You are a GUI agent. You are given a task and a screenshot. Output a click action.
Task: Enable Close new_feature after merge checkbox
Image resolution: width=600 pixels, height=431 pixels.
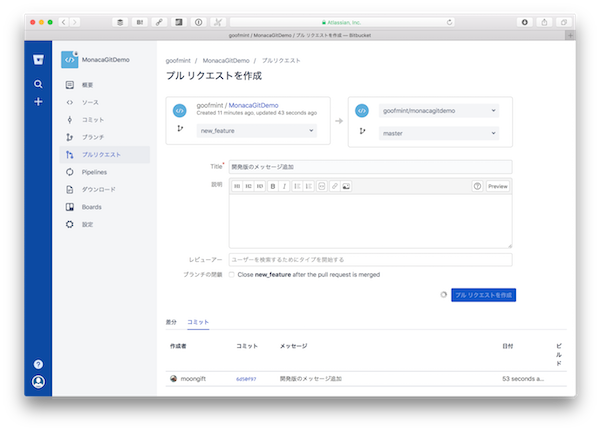coord(232,274)
